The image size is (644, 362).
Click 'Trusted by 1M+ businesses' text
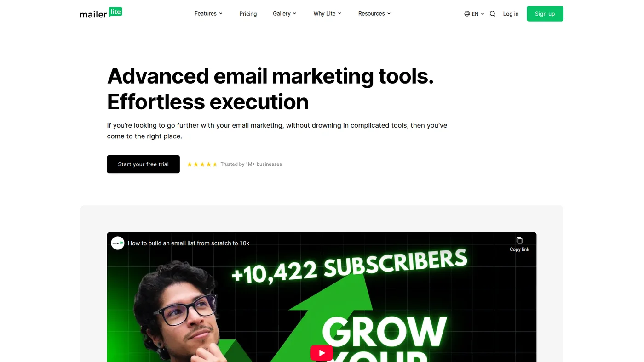point(251,164)
